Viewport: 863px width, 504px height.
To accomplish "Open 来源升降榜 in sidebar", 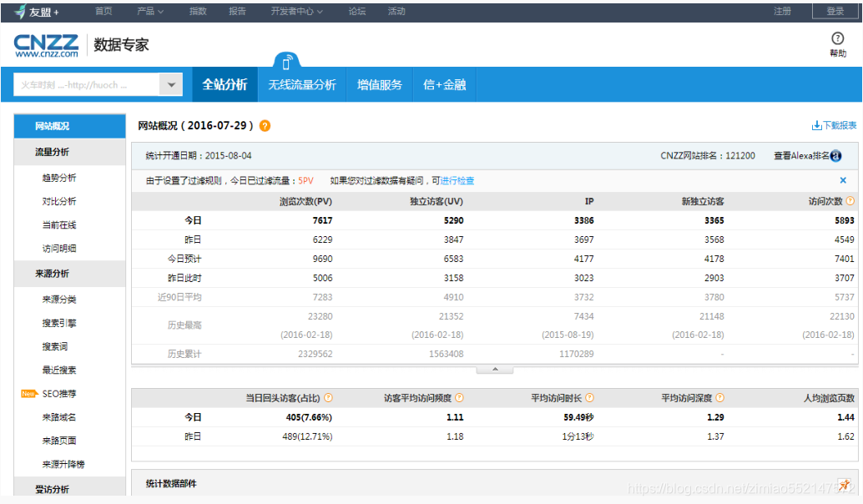I will point(63,465).
